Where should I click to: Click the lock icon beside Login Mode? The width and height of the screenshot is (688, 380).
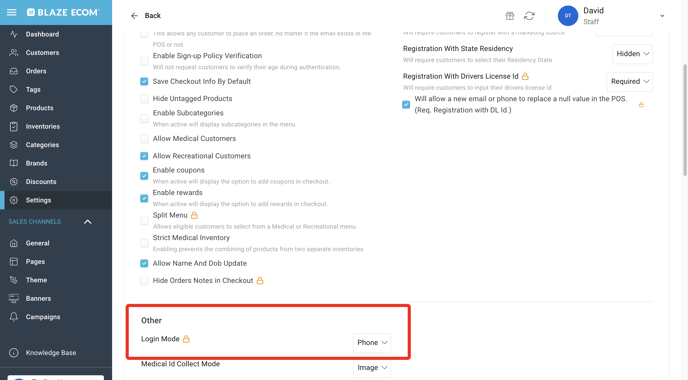click(x=186, y=339)
